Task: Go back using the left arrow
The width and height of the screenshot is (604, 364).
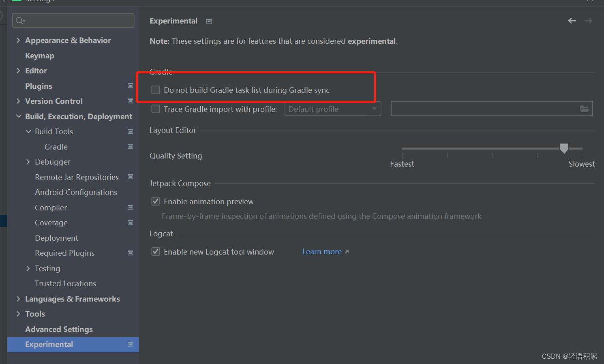Action: pyautogui.click(x=572, y=21)
